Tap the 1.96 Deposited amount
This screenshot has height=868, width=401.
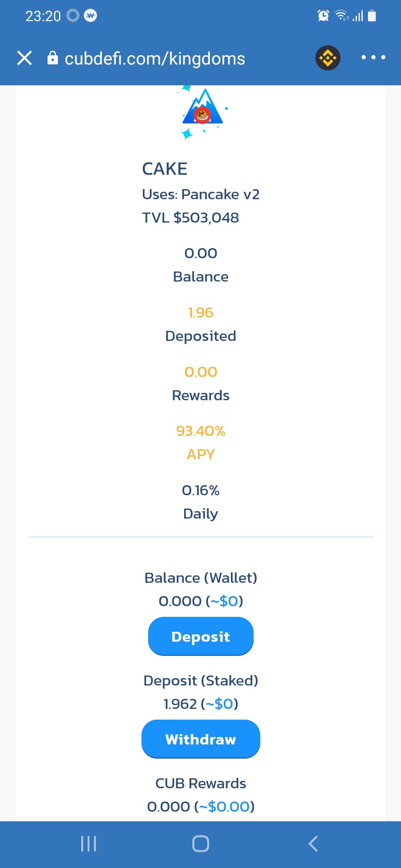[200, 313]
